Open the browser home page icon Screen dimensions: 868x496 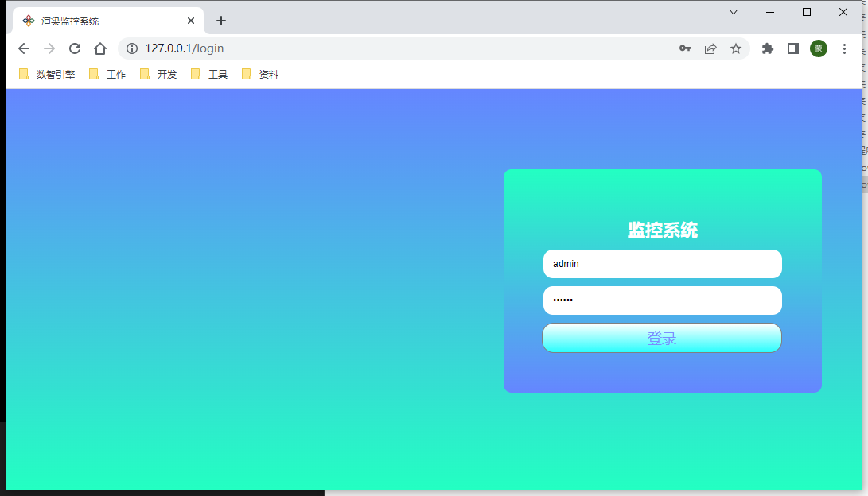[x=100, y=48]
